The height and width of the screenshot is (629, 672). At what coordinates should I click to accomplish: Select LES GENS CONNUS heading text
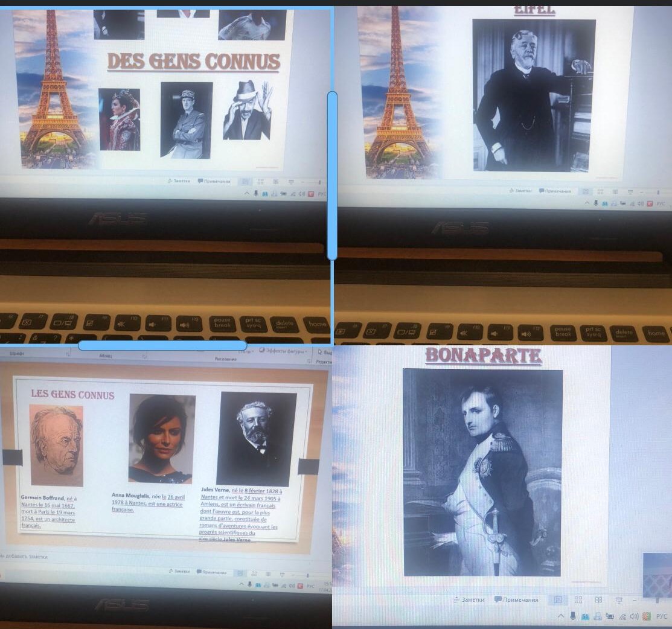click(72, 394)
